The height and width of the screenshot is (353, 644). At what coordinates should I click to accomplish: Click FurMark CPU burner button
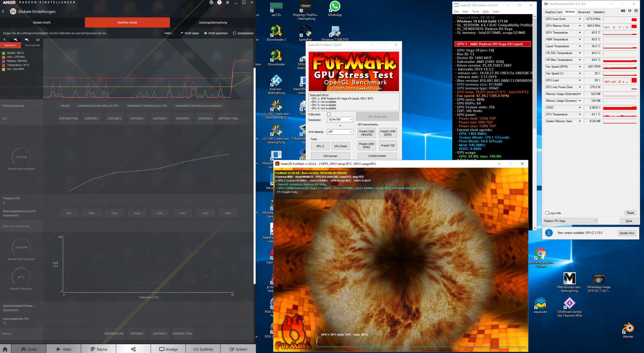point(330,156)
